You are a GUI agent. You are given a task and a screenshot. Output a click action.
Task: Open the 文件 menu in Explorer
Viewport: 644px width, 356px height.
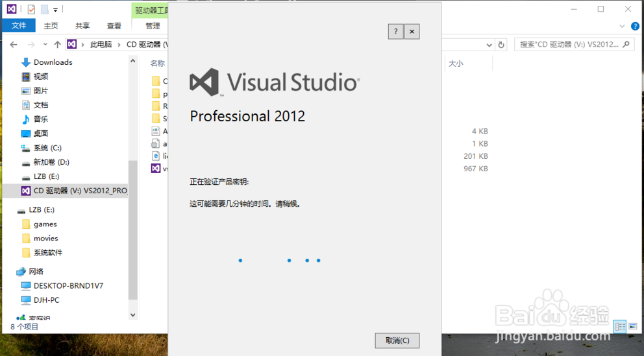[19, 25]
